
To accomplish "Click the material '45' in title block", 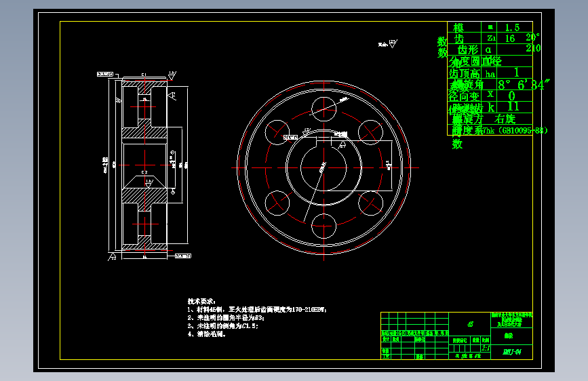I will pyautogui.click(x=470, y=324).
